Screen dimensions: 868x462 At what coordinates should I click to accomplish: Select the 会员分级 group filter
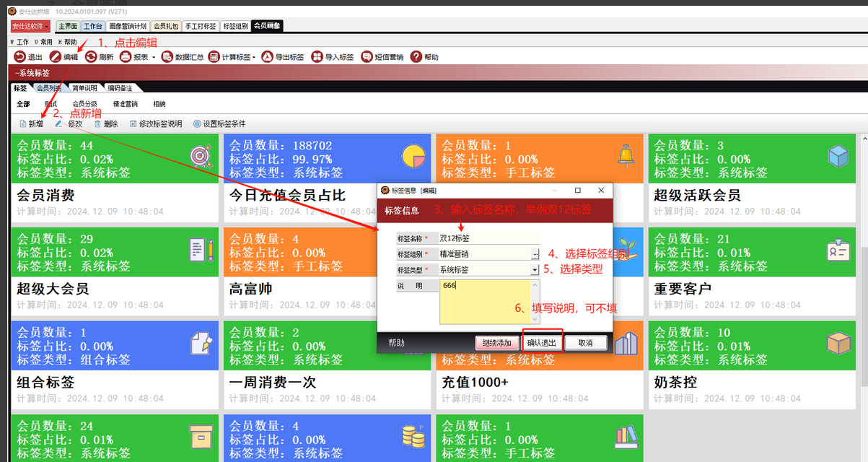[84, 104]
